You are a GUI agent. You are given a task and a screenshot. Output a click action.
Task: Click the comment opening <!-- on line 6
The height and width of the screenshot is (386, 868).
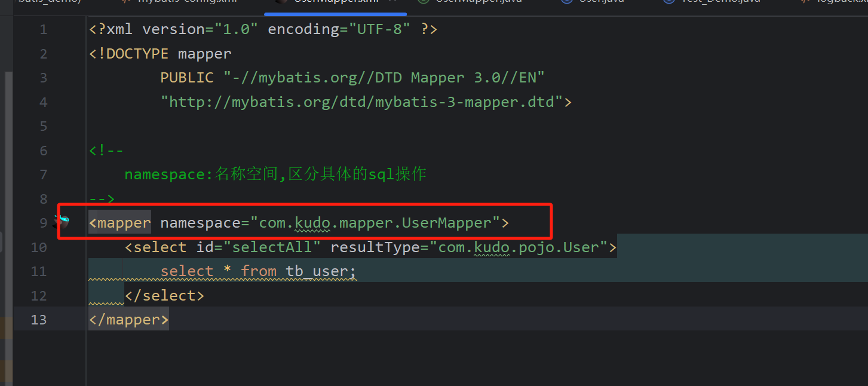106,151
